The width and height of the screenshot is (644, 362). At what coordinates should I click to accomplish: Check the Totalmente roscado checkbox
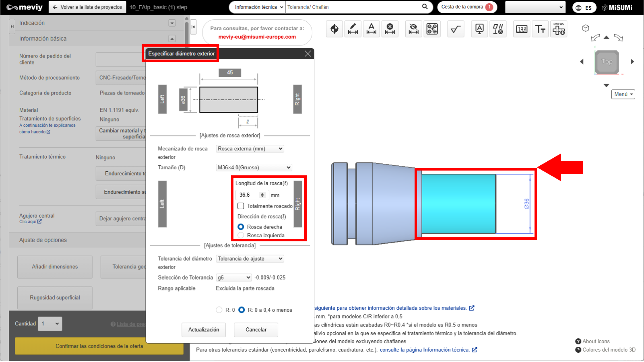241,206
